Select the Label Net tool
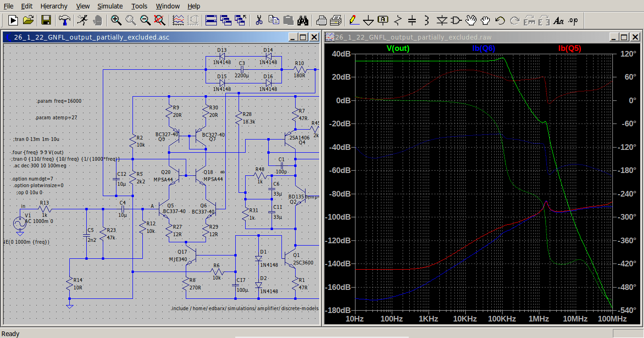This screenshot has height=338, width=644. (x=383, y=20)
